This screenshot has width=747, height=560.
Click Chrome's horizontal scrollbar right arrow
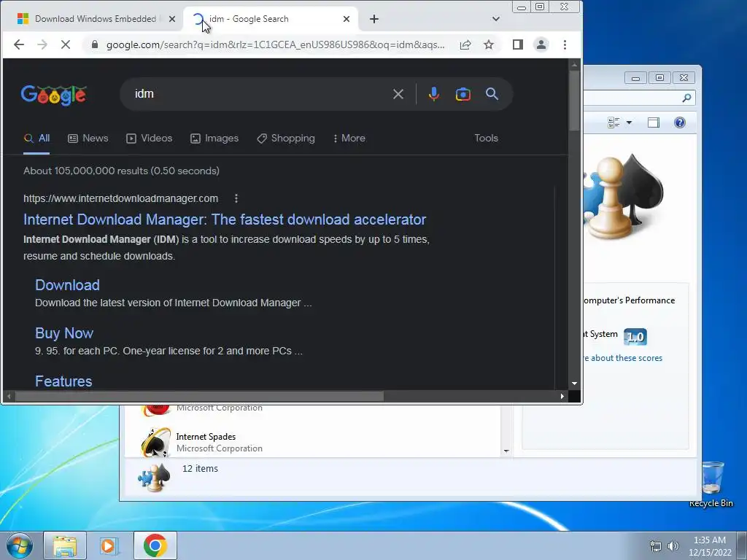(x=562, y=396)
